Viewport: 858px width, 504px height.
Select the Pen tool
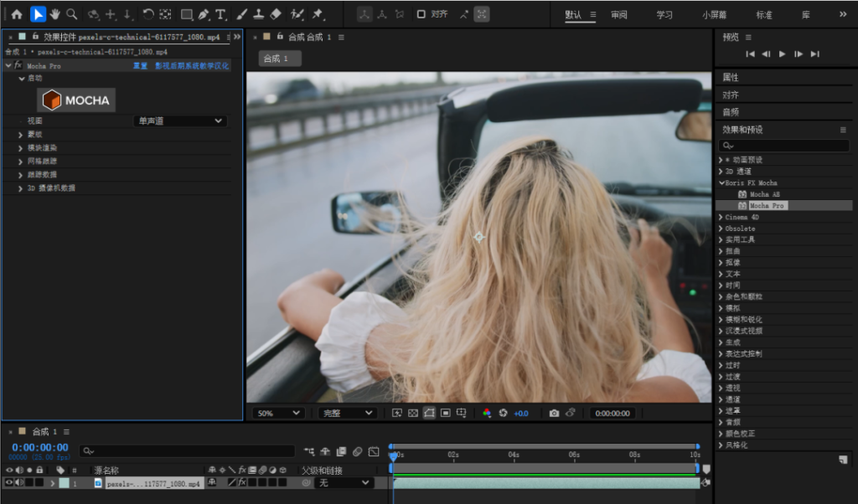pyautogui.click(x=204, y=13)
